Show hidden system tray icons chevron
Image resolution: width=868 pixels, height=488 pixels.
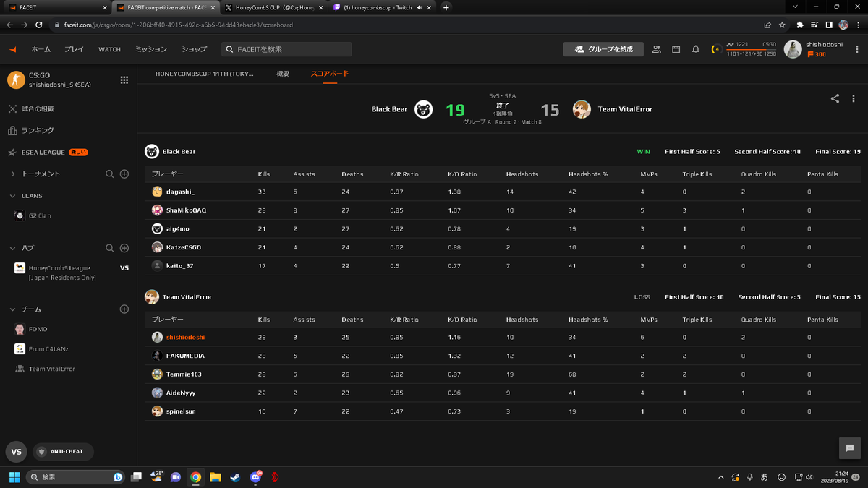[720, 477]
